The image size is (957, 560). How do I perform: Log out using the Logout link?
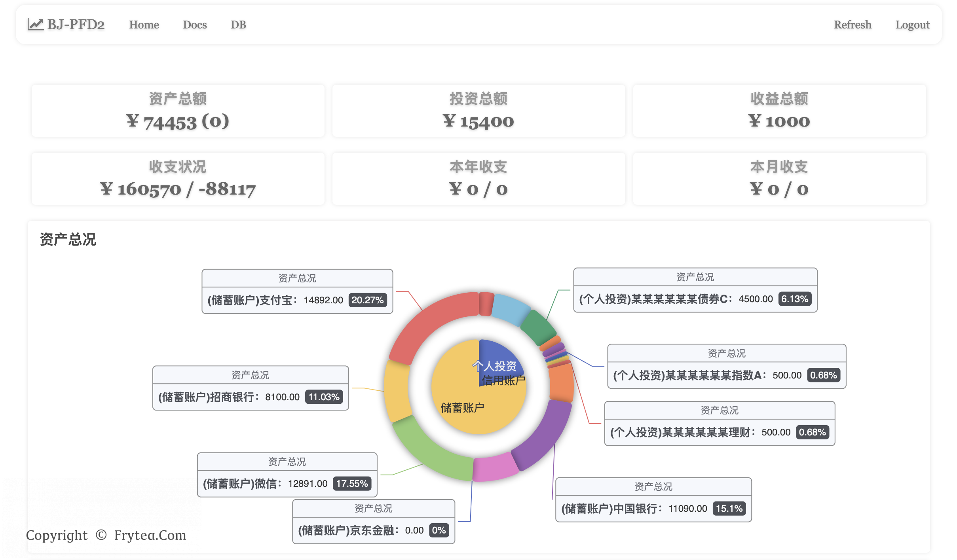912,25
